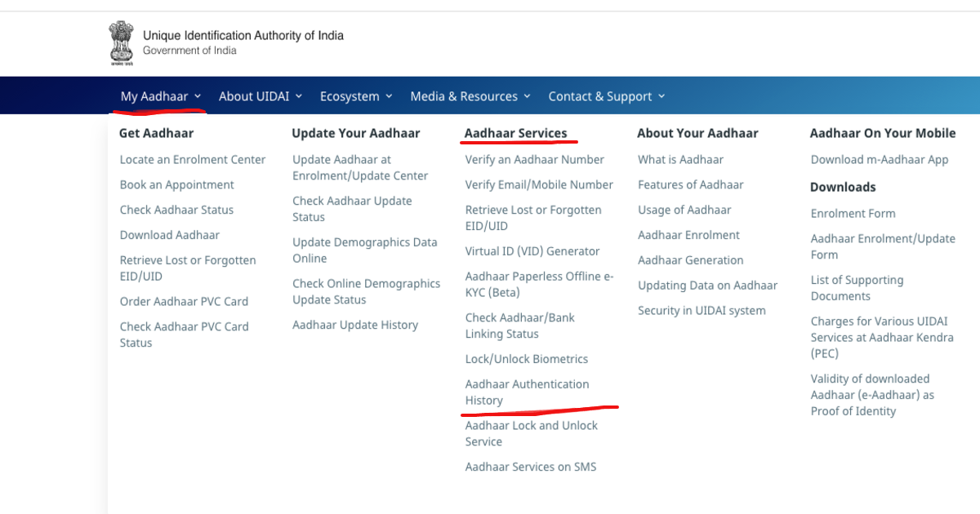980x514 pixels.
Task: Expand the Ecosystem navigation dropdown
Action: 350,95
